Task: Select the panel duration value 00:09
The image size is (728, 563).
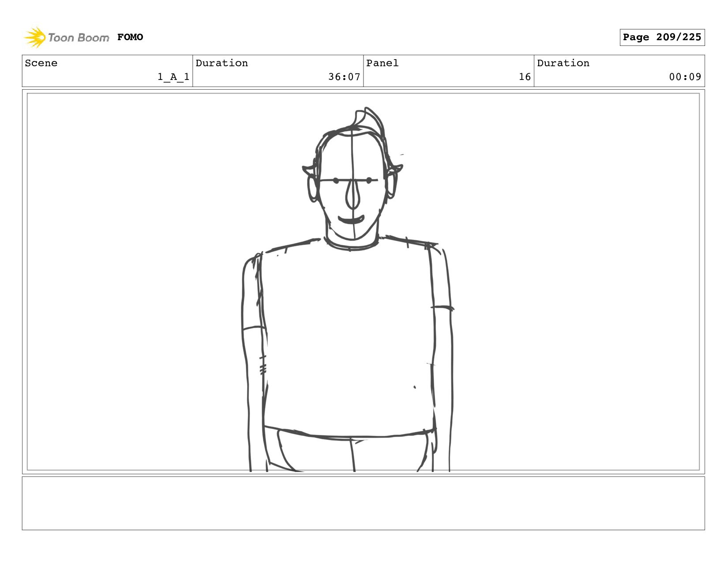Action: (685, 77)
